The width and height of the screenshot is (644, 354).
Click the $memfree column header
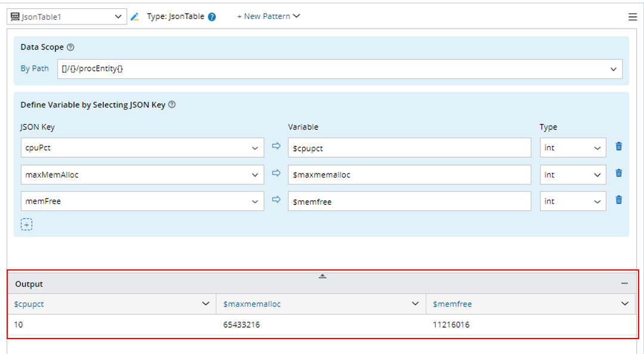(x=453, y=304)
